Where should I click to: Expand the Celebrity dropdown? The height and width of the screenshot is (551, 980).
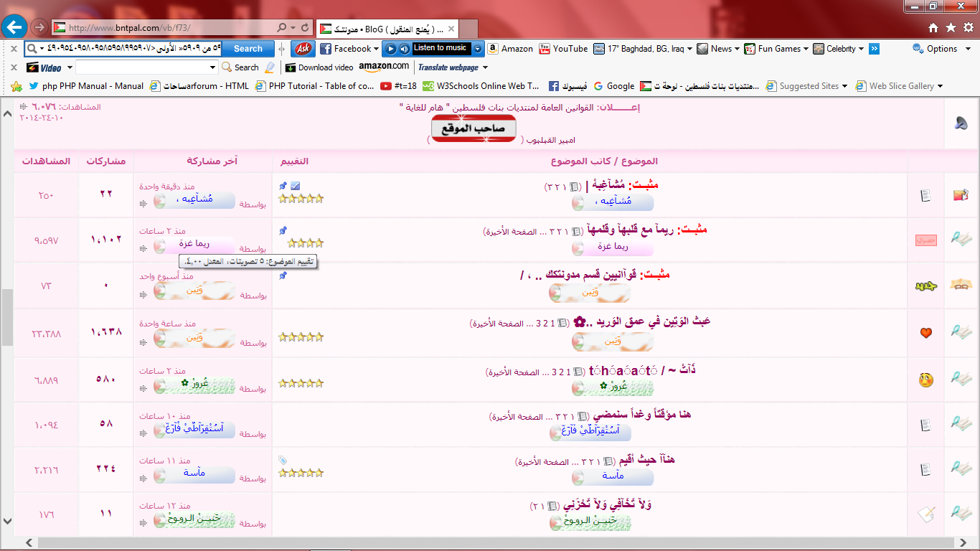click(x=861, y=49)
